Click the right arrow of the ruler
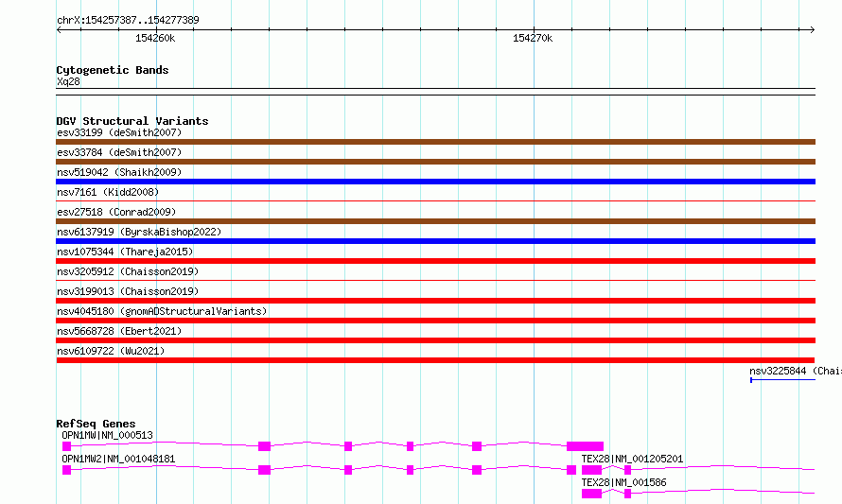Image resolution: width=842 pixels, height=504 pixels. click(x=812, y=30)
